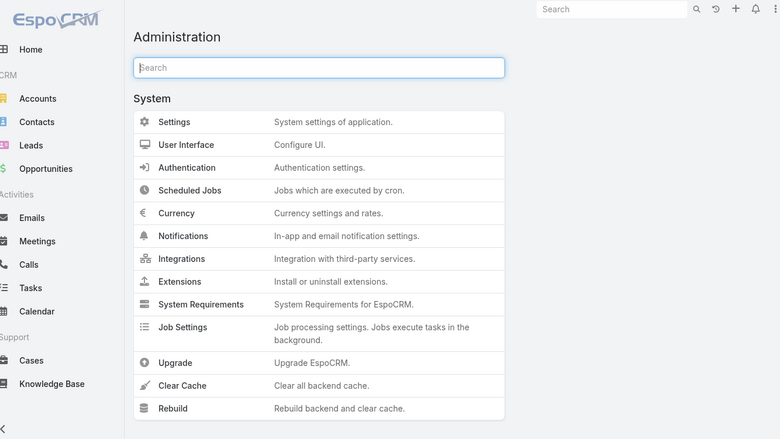Click the Home grid icon in sidebar
This screenshot has height=439, width=780.
tap(3, 49)
